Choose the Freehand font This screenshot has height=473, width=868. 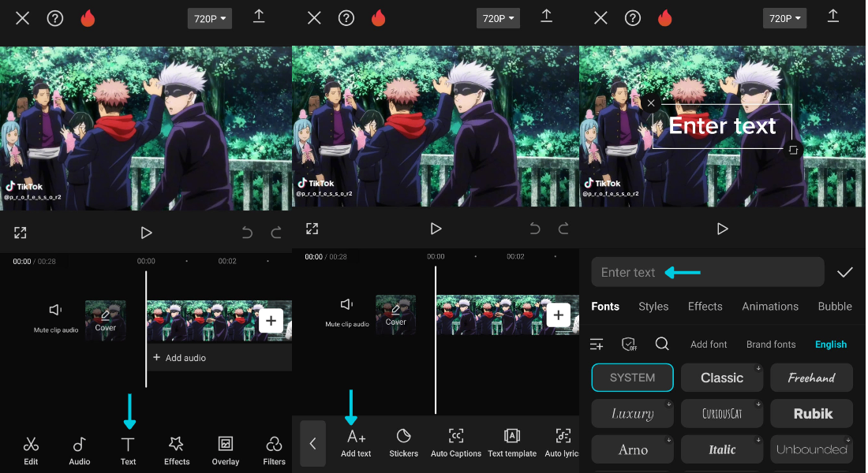[x=811, y=378]
